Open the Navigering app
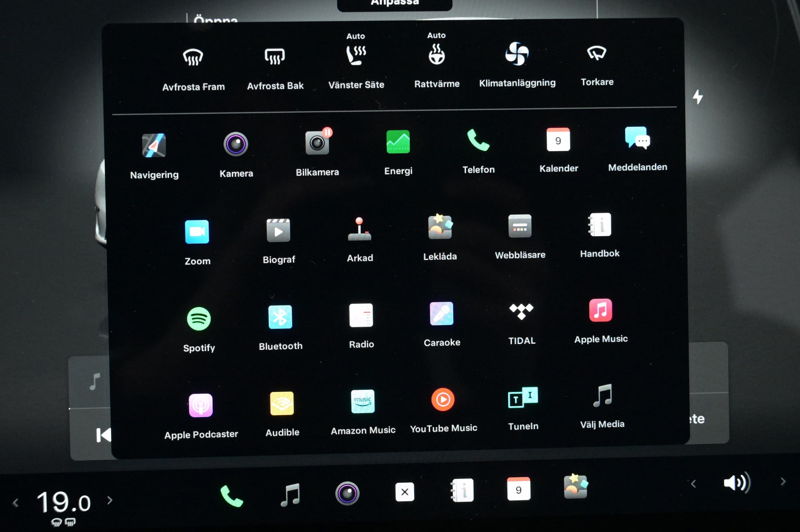 coord(154,145)
